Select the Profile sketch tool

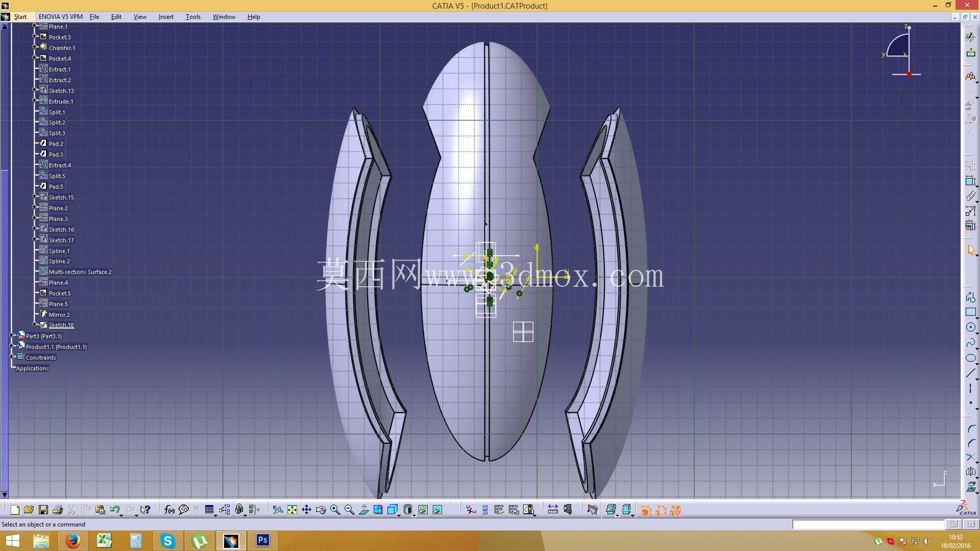(x=971, y=297)
